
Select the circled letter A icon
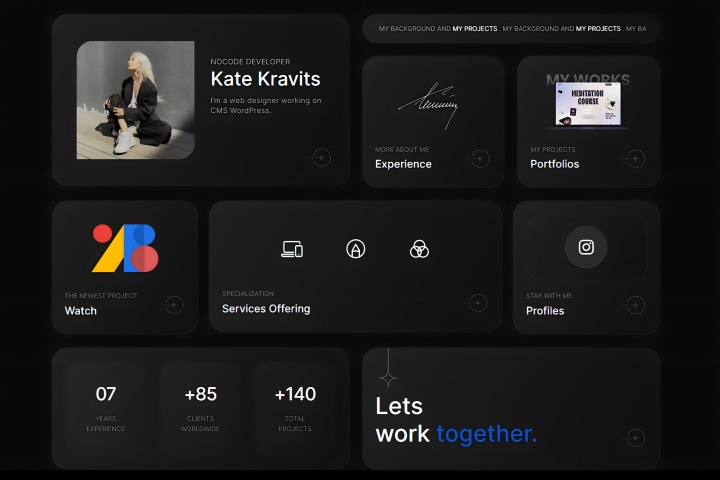pos(355,249)
